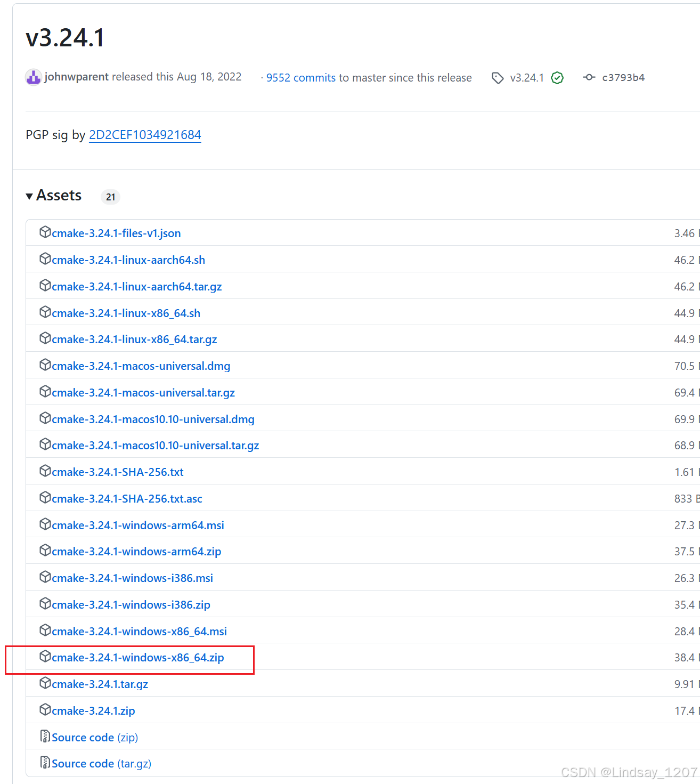The image size is (700, 784).
Task: Download cmake-3.24.1.zip
Action: pos(93,710)
